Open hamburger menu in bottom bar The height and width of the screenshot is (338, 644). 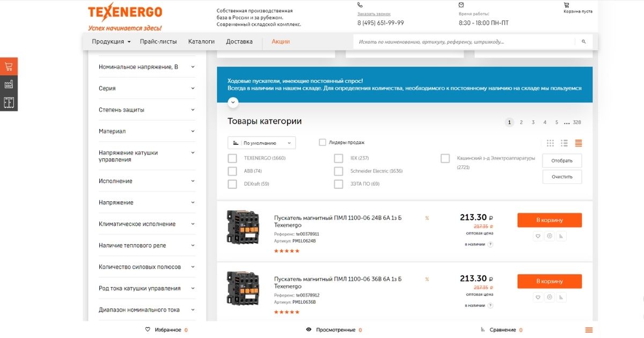click(589, 330)
